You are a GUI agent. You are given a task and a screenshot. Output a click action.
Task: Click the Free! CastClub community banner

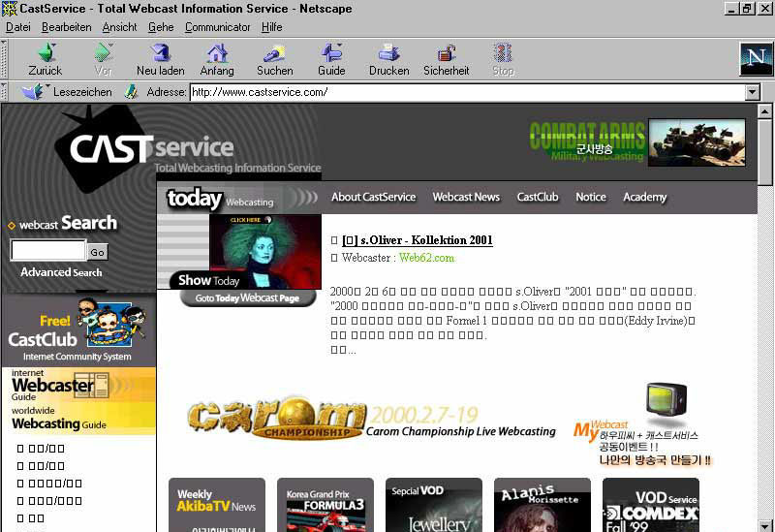coord(78,330)
